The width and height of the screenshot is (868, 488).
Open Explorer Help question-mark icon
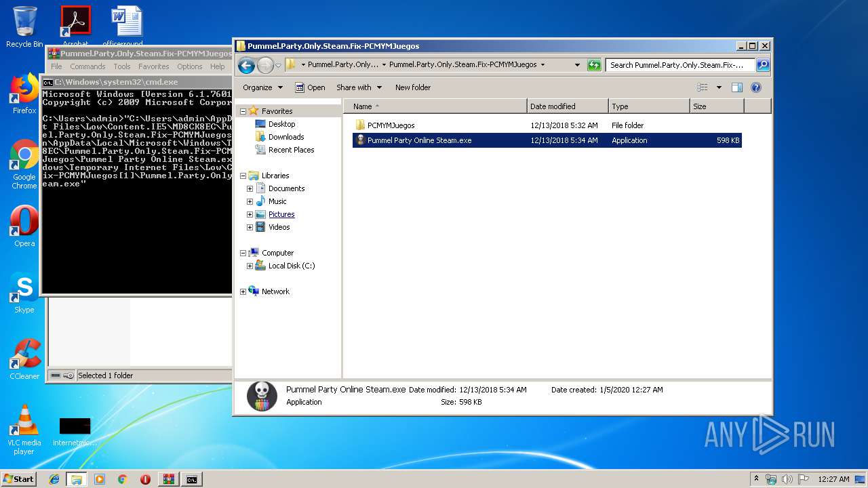coord(756,87)
